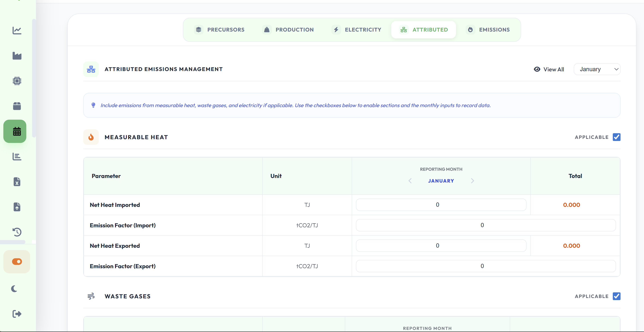Click the Excel file sidebar icon

[17, 182]
